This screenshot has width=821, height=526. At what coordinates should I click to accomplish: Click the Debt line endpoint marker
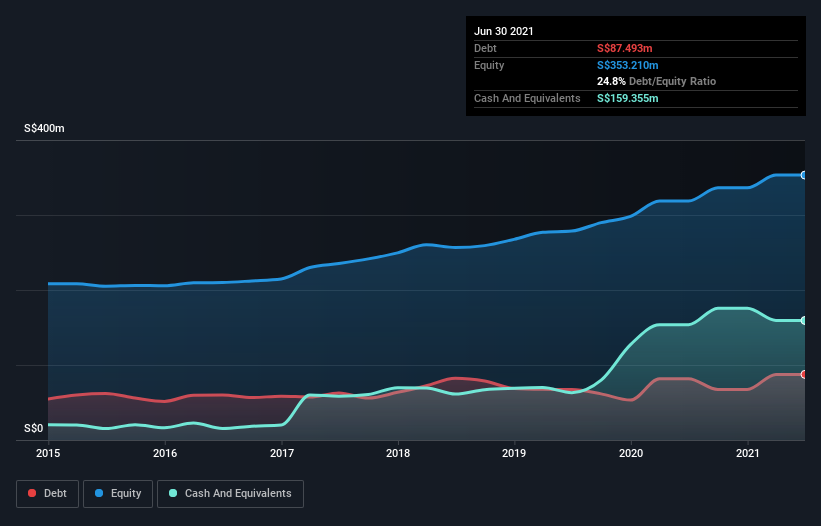point(804,374)
